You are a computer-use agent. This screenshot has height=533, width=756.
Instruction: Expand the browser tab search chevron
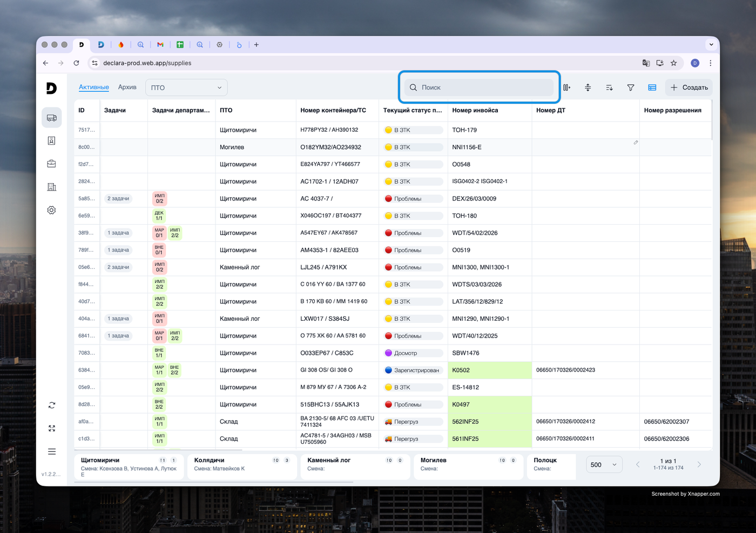(711, 44)
